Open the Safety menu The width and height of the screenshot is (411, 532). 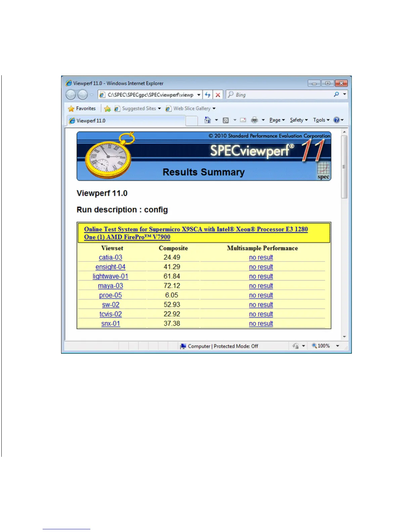point(299,120)
